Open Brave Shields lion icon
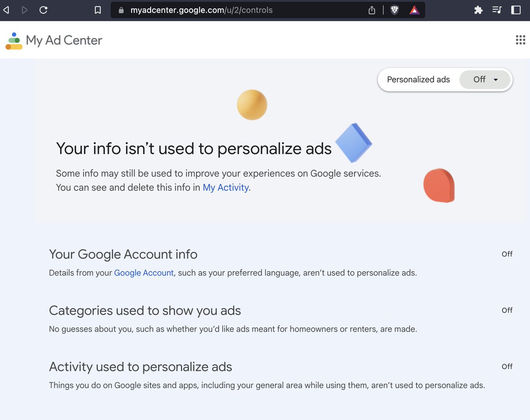This screenshot has height=420, width=530. pos(395,10)
